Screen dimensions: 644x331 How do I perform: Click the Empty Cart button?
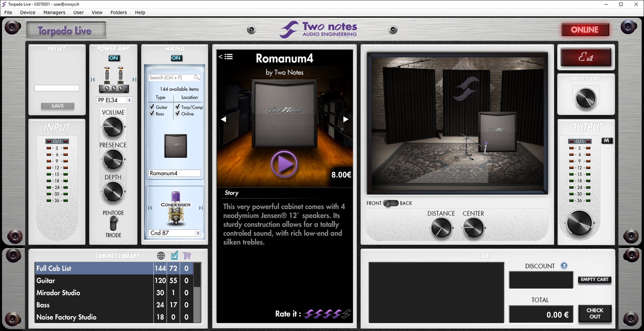[x=594, y=280]
